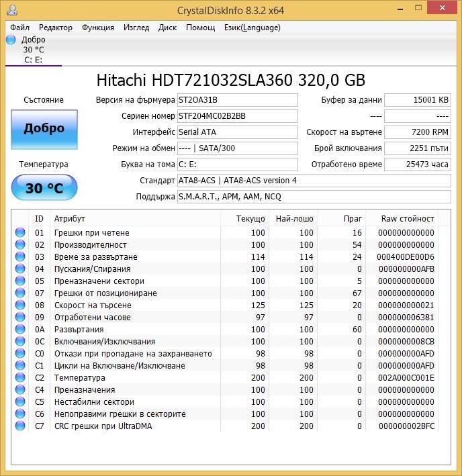Click the status orb for C7 CRC UltraDMA errors
Screen dimensions: 462x476
point(20,426)
